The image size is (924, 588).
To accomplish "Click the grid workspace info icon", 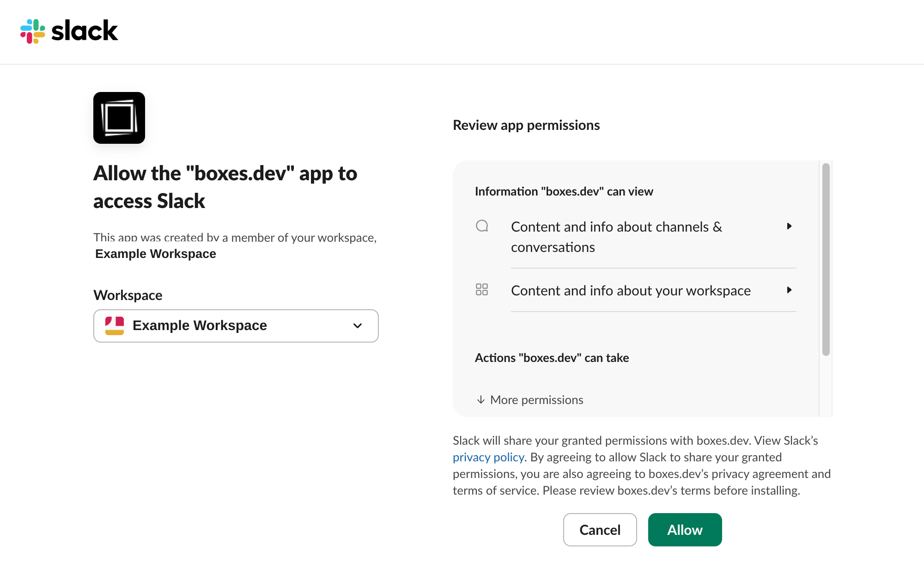I will 482,289.
